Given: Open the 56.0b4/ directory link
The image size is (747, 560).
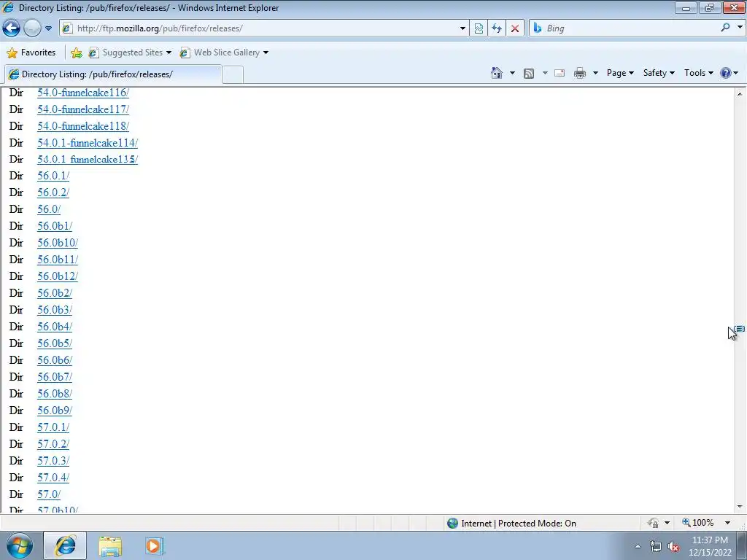Looking at the screenshot, I should pos(55,327).
